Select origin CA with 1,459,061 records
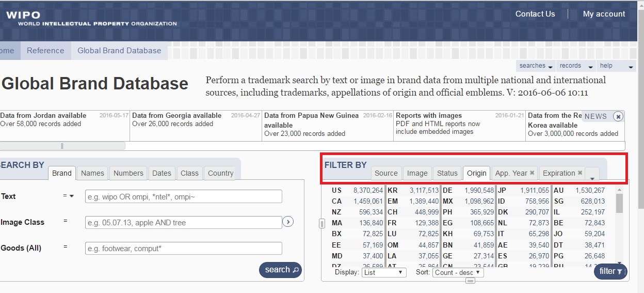Screen dimensions: 644x293 [x=358, y=201]
